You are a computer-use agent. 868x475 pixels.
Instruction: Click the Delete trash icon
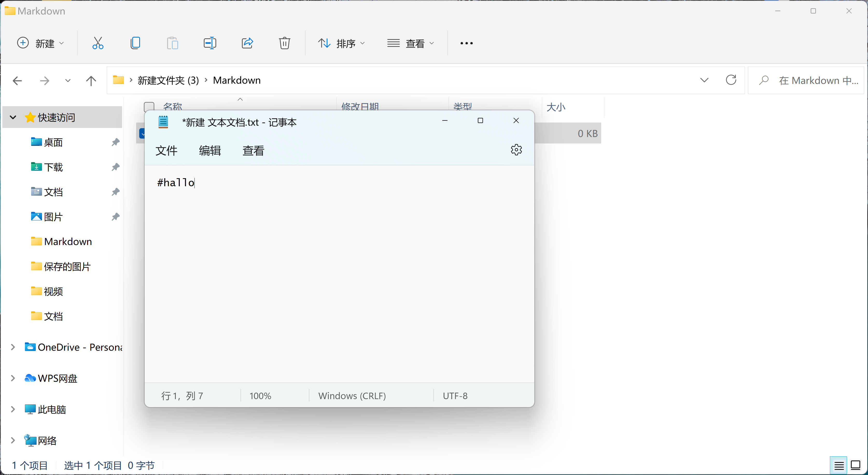point(284,43)
